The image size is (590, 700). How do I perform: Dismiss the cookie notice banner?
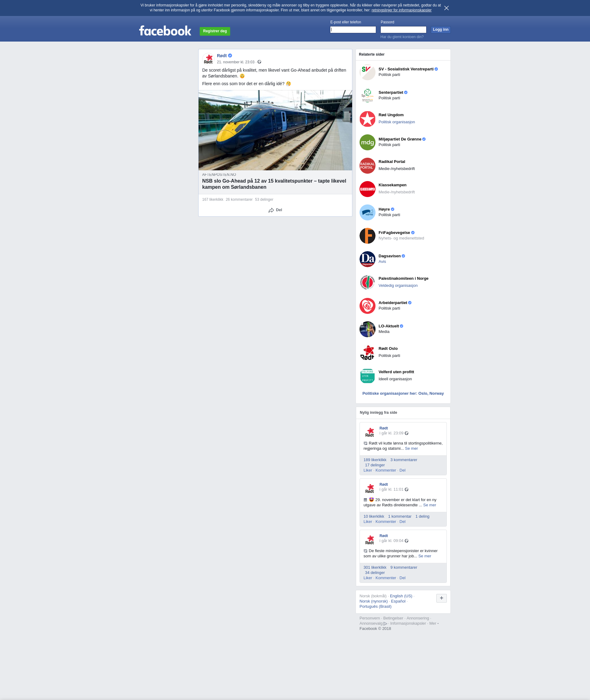(x=446, y=8)
